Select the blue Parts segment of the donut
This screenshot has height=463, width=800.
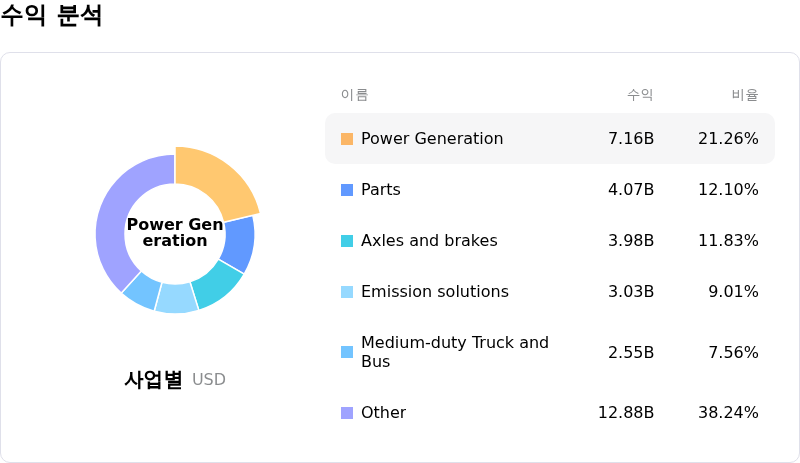coord(238,244)
